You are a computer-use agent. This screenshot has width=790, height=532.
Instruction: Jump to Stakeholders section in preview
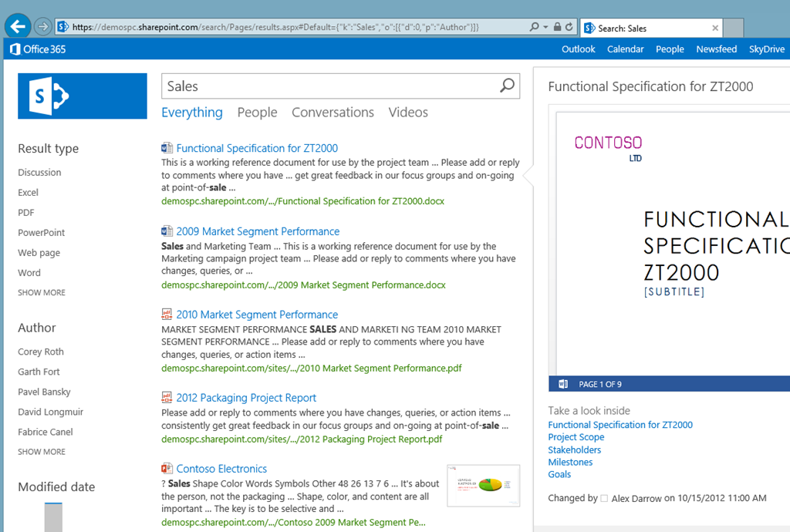click(x=574, y=450)
